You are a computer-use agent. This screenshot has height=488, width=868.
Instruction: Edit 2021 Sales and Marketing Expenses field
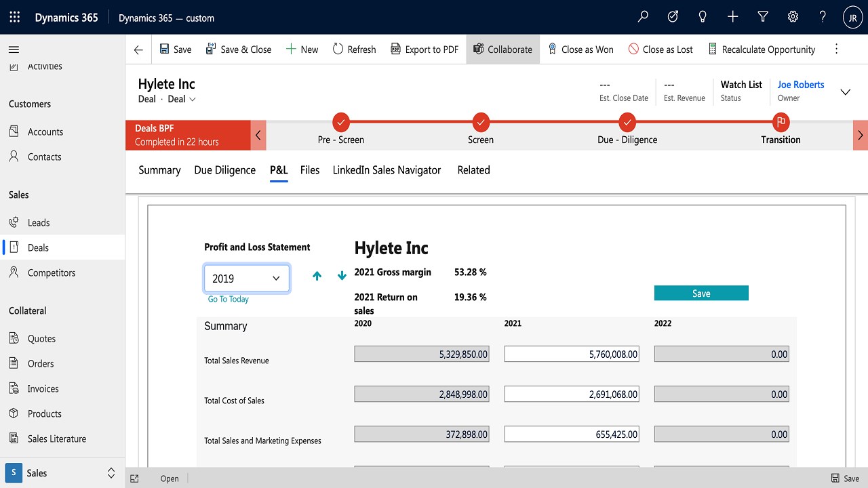[572, 434]
